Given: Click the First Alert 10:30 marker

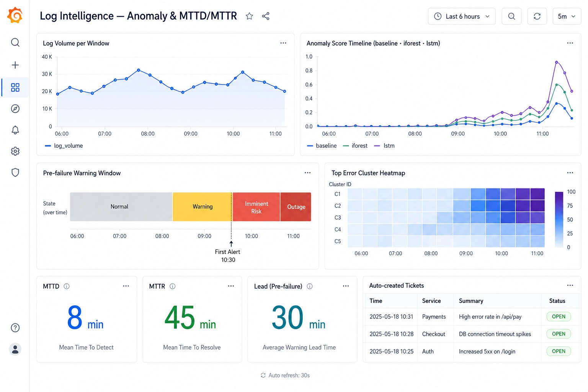Looking at the screenshot, I should click(x=228, y=256).
